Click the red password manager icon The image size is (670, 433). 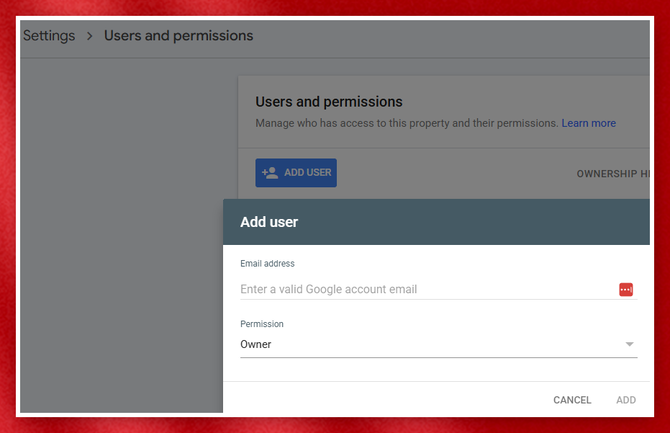(x=626, y=289)
